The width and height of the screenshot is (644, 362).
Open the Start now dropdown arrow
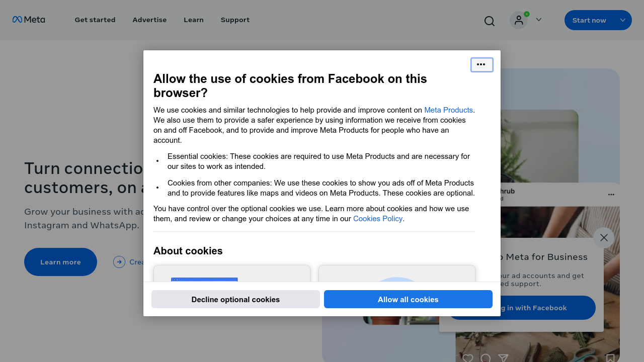(622, 20)
